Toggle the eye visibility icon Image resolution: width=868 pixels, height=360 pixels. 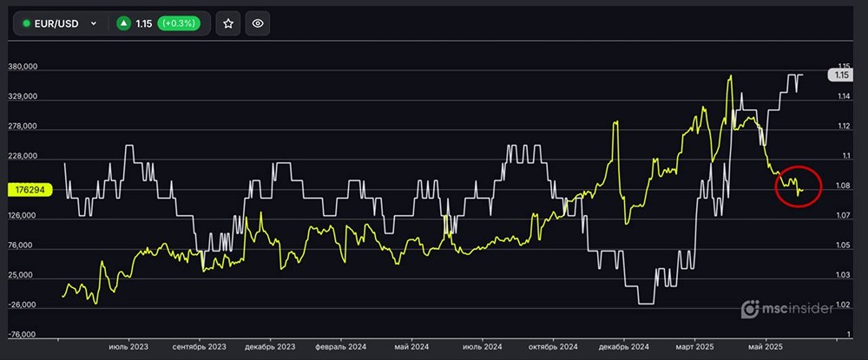point(258,23)
